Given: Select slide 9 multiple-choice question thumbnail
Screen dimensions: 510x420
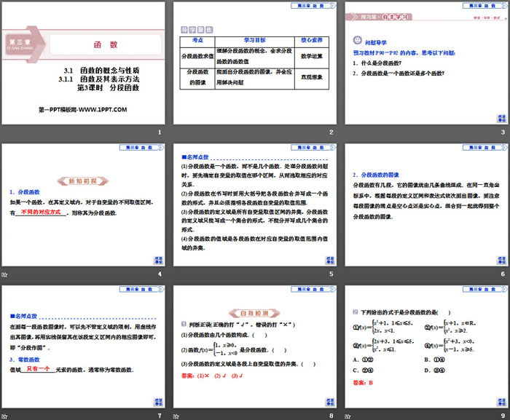Looking at the screenshot, I should pos(426,347).
